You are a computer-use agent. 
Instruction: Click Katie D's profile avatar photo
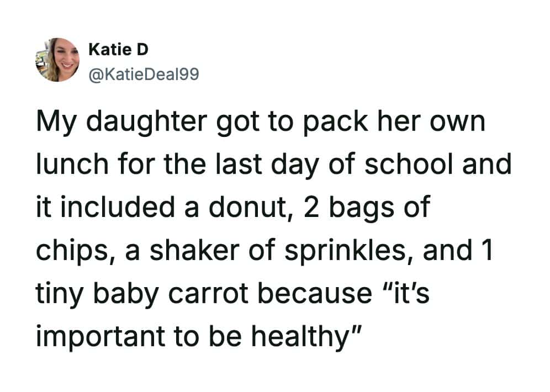point(60,60)
